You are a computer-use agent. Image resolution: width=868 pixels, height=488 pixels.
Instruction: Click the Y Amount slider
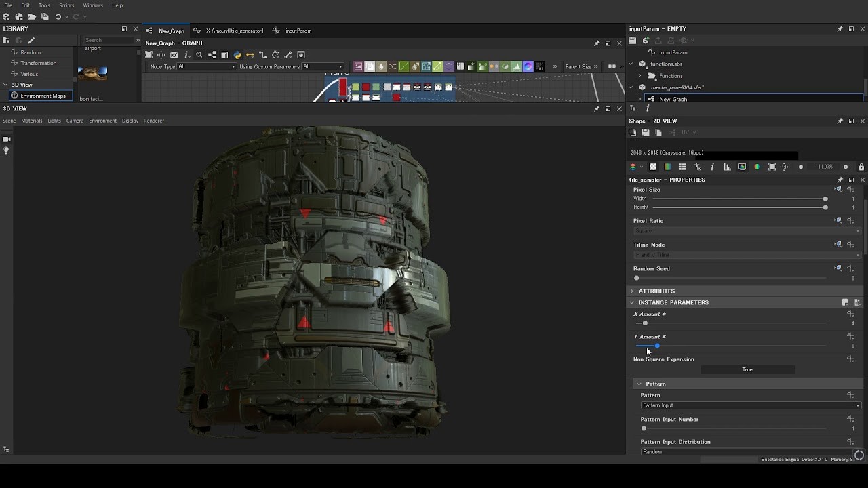pos(731,346)
